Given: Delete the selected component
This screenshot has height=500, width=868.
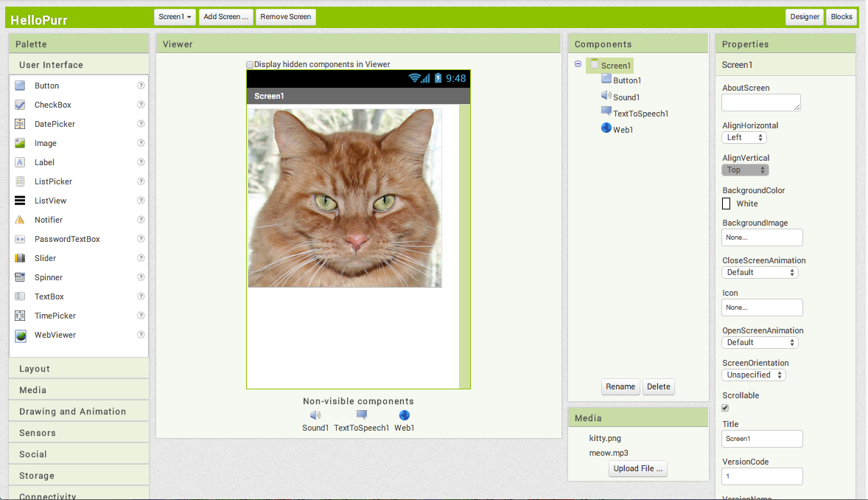Looking at the screenshot, I should 658,386.
